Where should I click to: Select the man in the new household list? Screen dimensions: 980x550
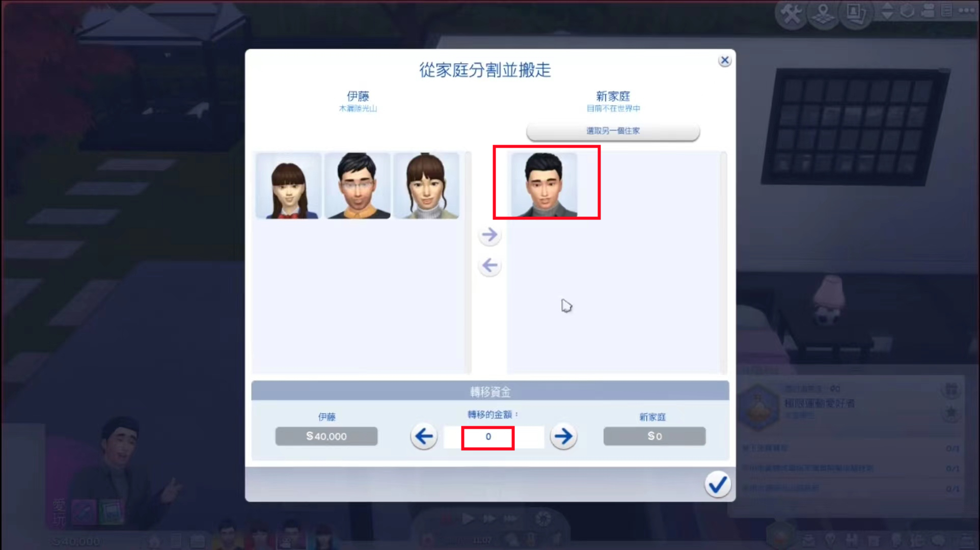(x=544, y=184)
